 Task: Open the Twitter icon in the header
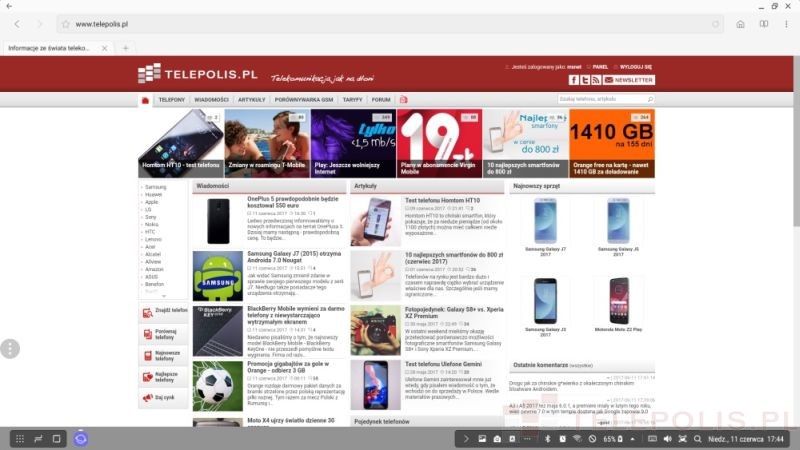tap(585, 80)
